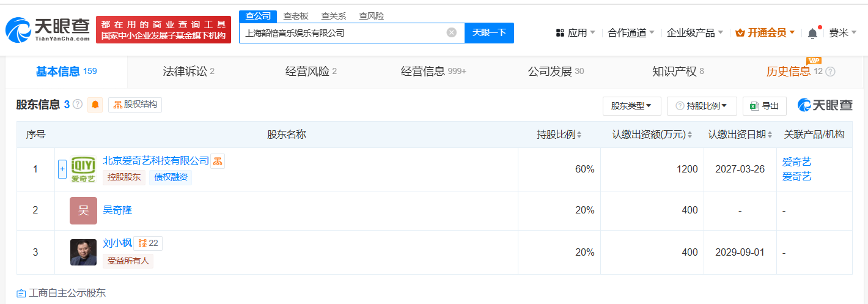868x304 pixels.
Task: Open the 费米 user menu
Action: coord(842,33)
